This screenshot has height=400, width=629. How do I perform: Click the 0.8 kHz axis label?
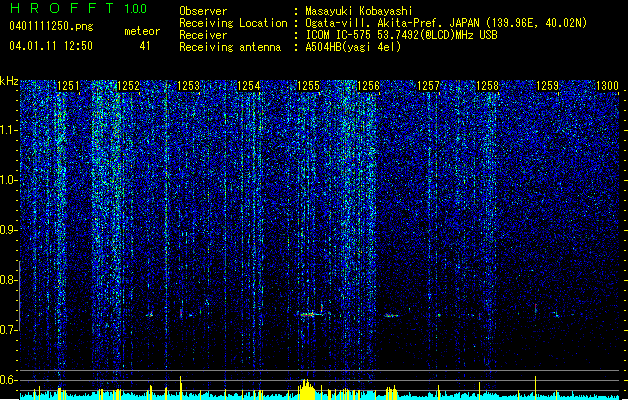(x=8, y=280)
